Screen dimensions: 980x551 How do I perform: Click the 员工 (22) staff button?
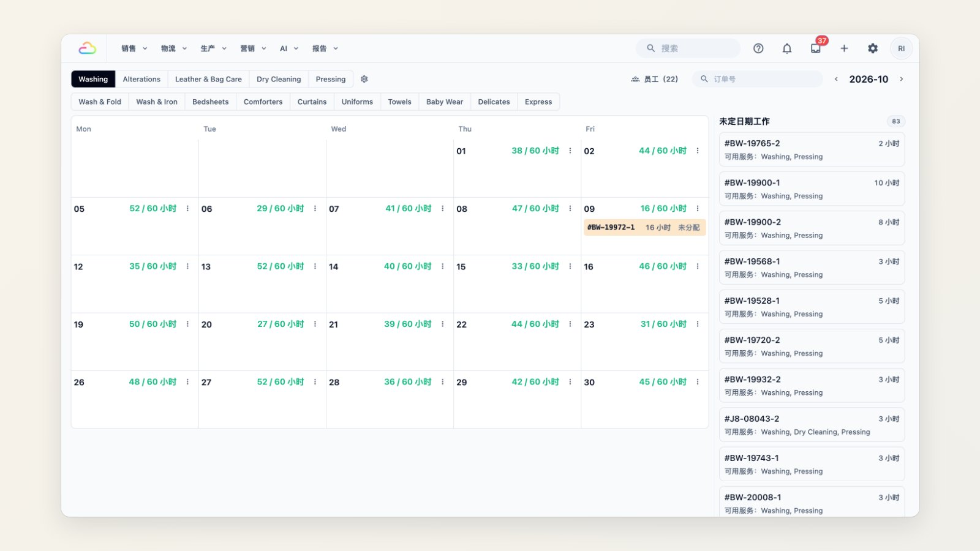pos(655,79)
